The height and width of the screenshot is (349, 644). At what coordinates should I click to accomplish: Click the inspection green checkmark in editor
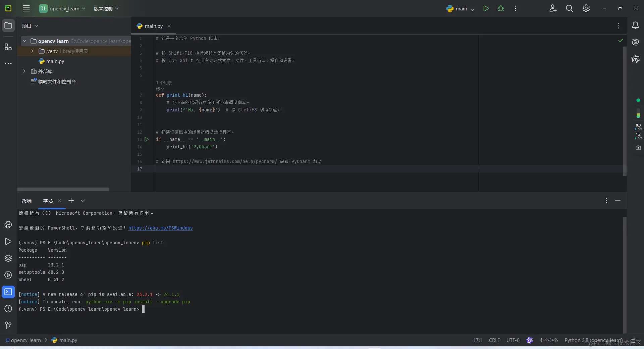621,40
